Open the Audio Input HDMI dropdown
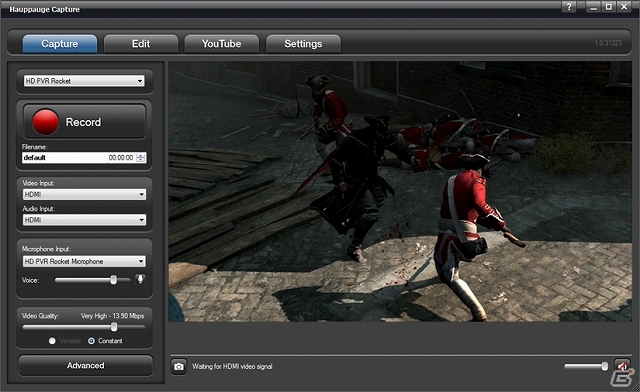Viewport: 640px width, 392px height. click(84, 220)
